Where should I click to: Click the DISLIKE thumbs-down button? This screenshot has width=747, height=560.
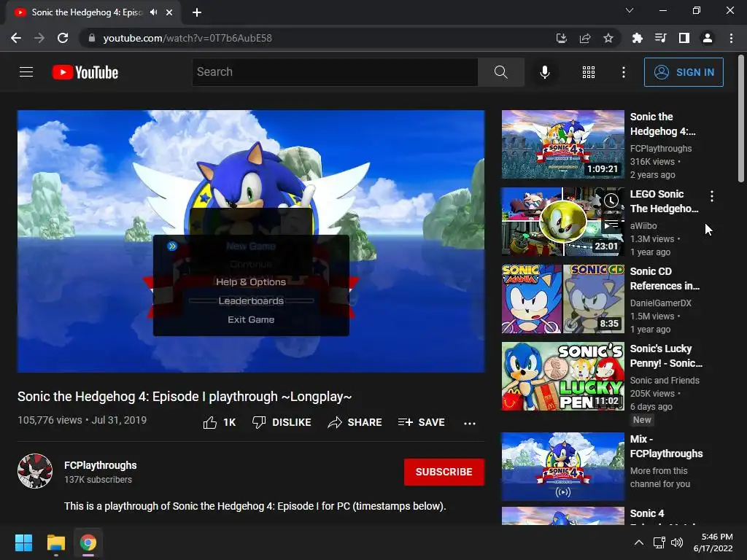(282, 422)
